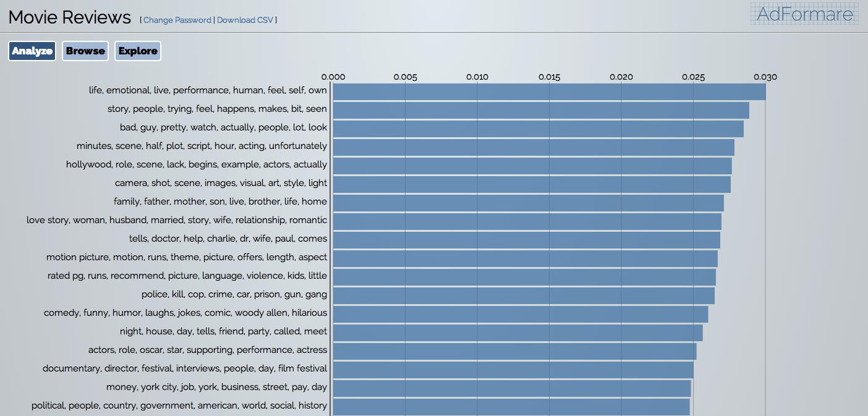The height and width of the screenshot is (416, 868).
Task: Open the Analyze tab
Action: click(32, 51)
